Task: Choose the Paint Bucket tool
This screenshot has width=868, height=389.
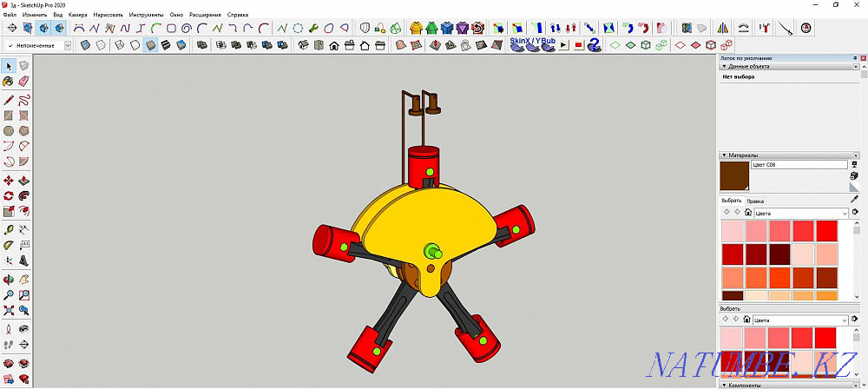Action: point(9,82)
